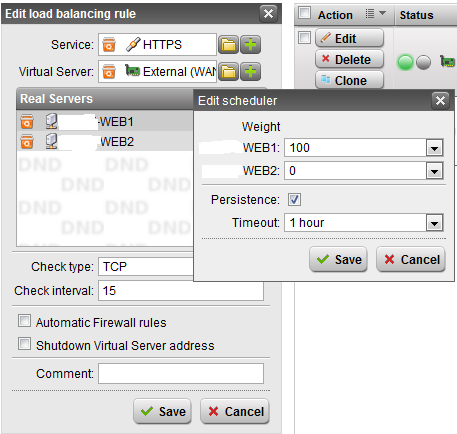The image size is (457, 434).
Task: Open the Action column list options icon
Action: (375, 14)
